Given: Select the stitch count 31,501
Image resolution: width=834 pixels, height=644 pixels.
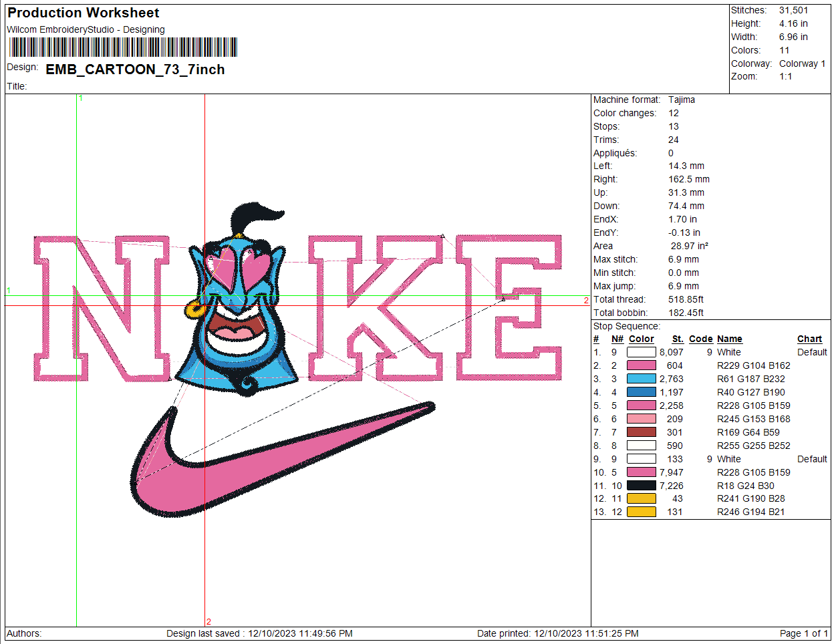Looking at the screenshot, I should click(x=793, y=10).
